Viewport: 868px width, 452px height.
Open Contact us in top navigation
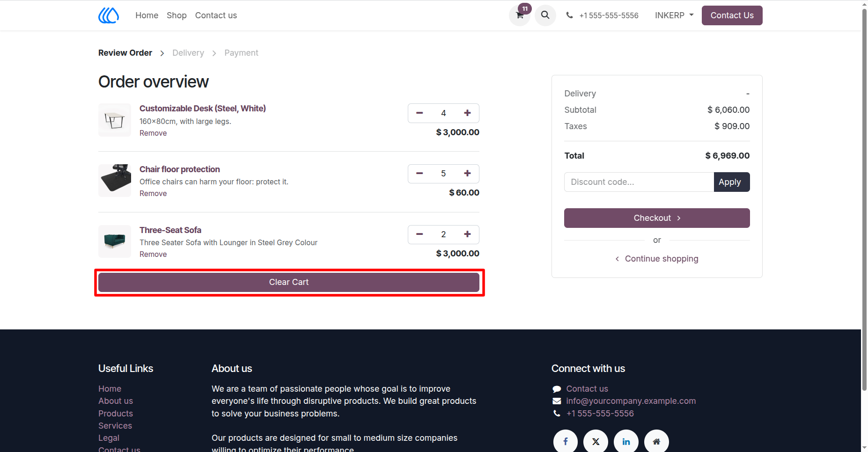216,15
